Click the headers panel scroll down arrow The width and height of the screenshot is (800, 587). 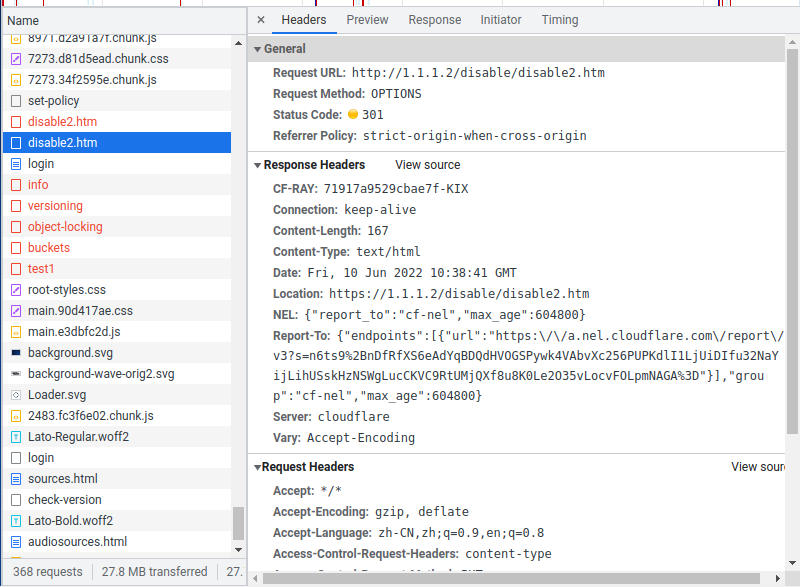(x=792, y=563)
